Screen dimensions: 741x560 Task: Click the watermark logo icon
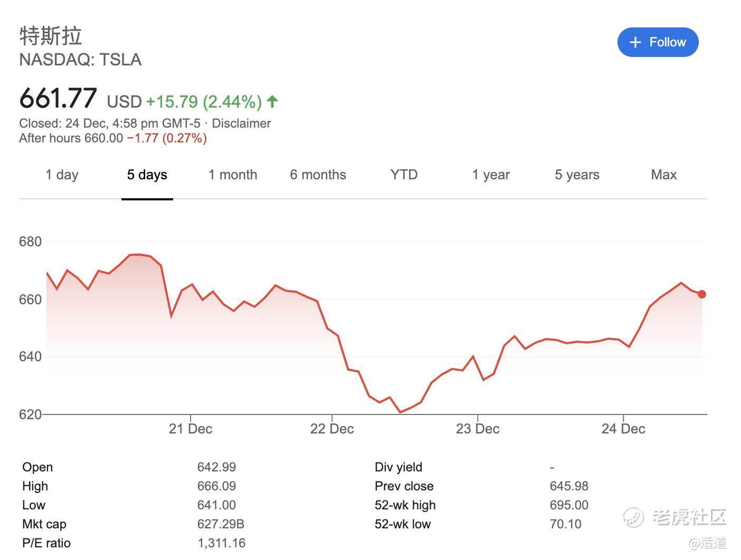click(x=633, y=517)
